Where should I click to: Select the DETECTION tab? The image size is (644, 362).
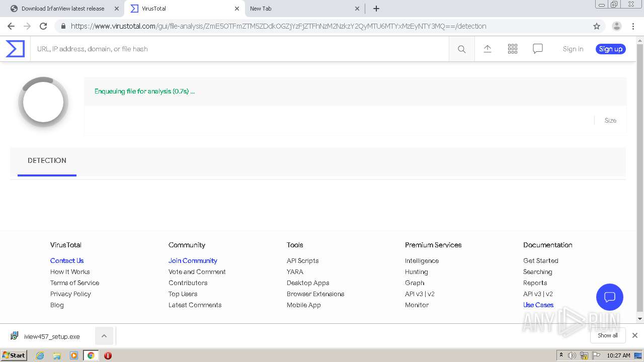(x=47, y=160)
